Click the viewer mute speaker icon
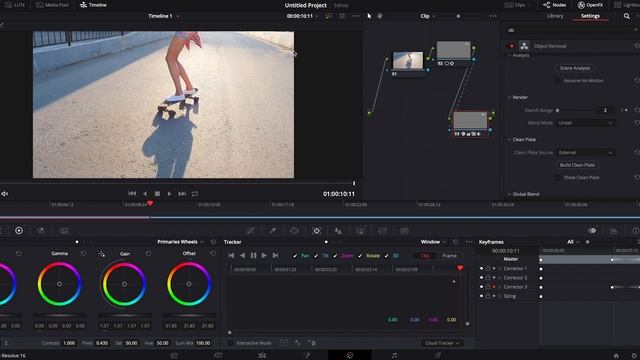This screenshot has height=360, width=640. 4,193
